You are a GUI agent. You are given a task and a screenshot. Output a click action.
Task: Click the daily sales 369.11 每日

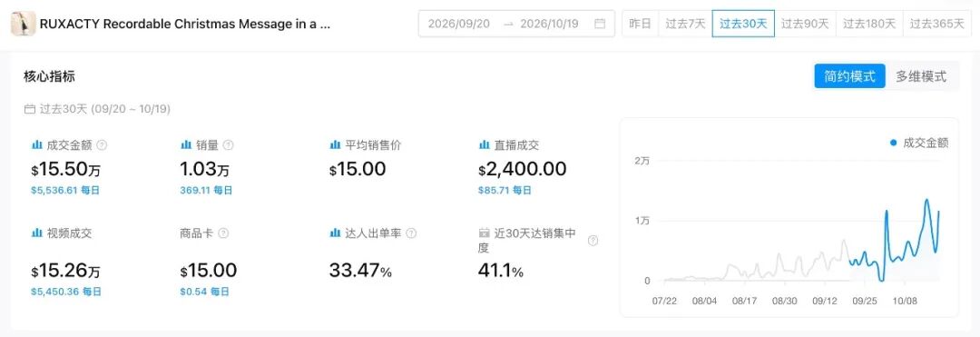click(206, 191)
